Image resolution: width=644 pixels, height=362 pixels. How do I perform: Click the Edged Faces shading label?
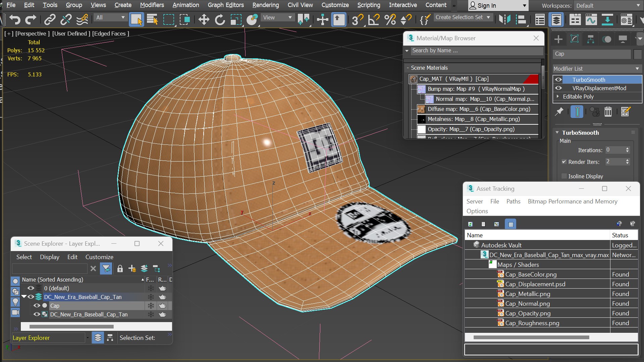click(111, 34)
